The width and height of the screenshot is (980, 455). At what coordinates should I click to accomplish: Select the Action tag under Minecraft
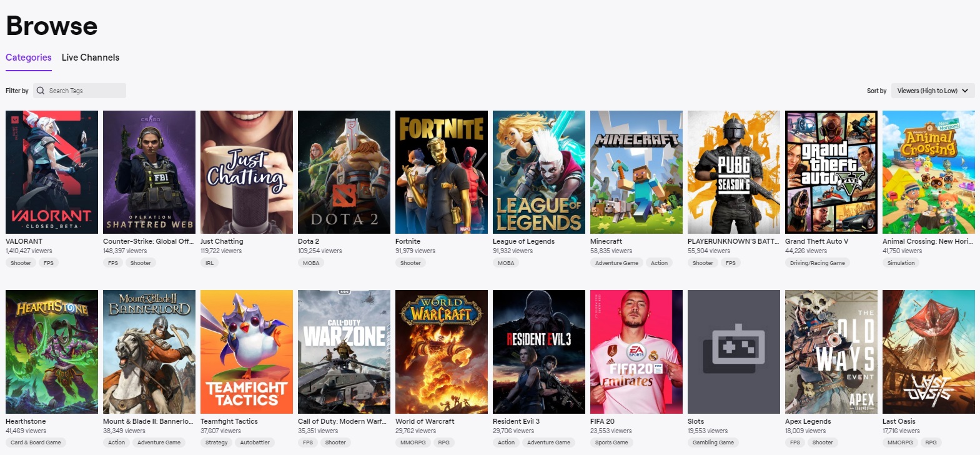click(659, 263)
